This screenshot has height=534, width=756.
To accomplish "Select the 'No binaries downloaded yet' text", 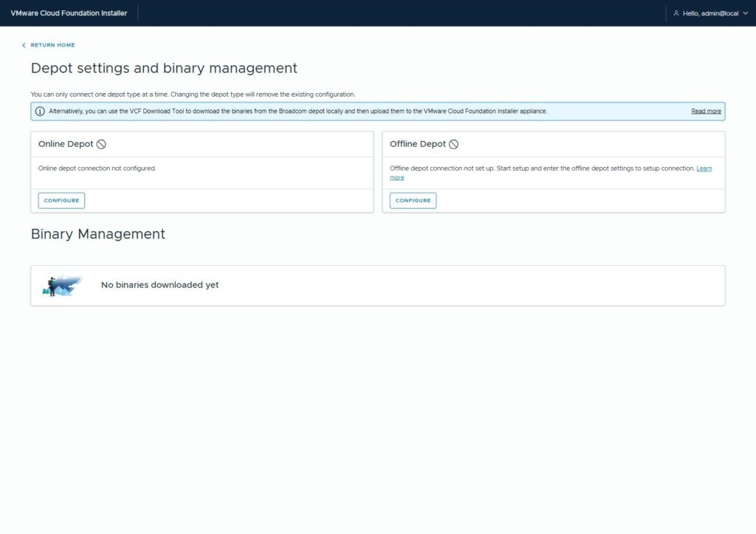I will pyautogui.click(x=159, y=285).
